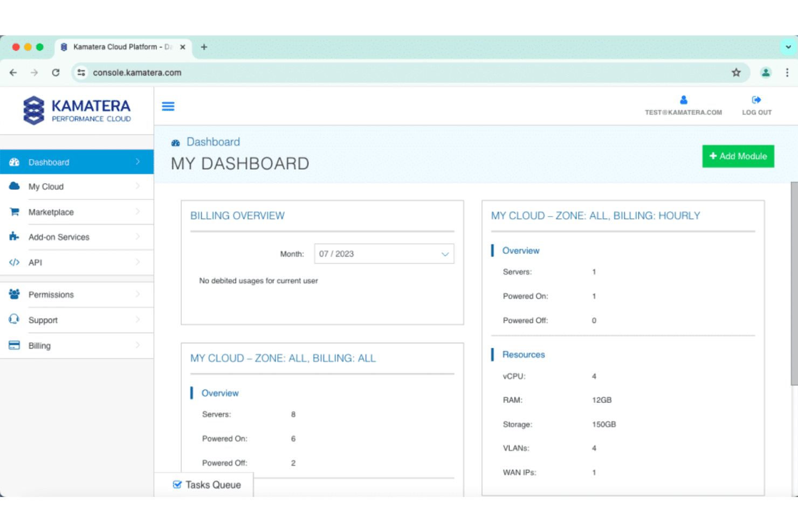Open a new tab with plus icon
The image size is (798, 532).
(x=204, y=47)
